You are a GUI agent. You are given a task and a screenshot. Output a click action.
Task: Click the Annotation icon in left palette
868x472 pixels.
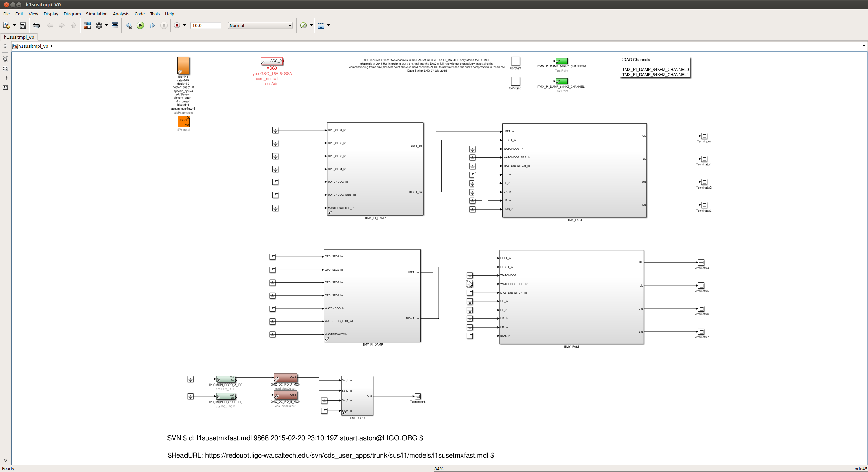pos(5,87)
